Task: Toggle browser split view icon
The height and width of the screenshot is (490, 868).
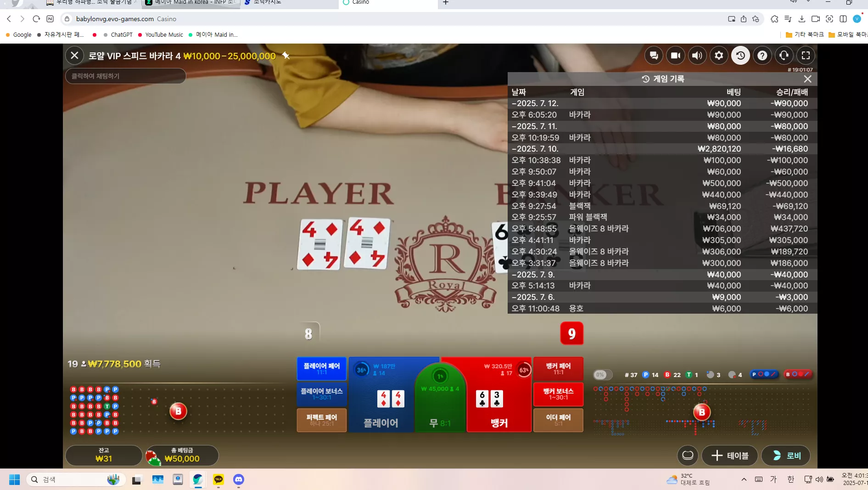Action: tap(843, 19)
